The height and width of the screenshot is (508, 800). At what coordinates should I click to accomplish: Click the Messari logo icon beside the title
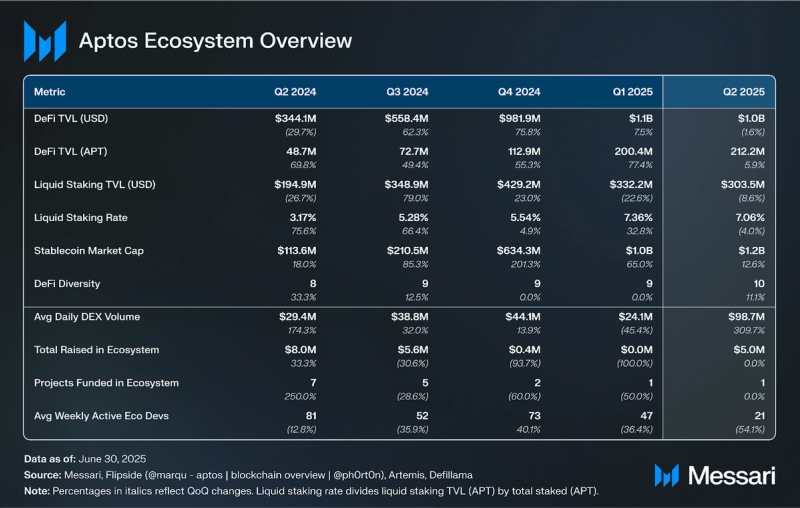(x=45, y=41)
